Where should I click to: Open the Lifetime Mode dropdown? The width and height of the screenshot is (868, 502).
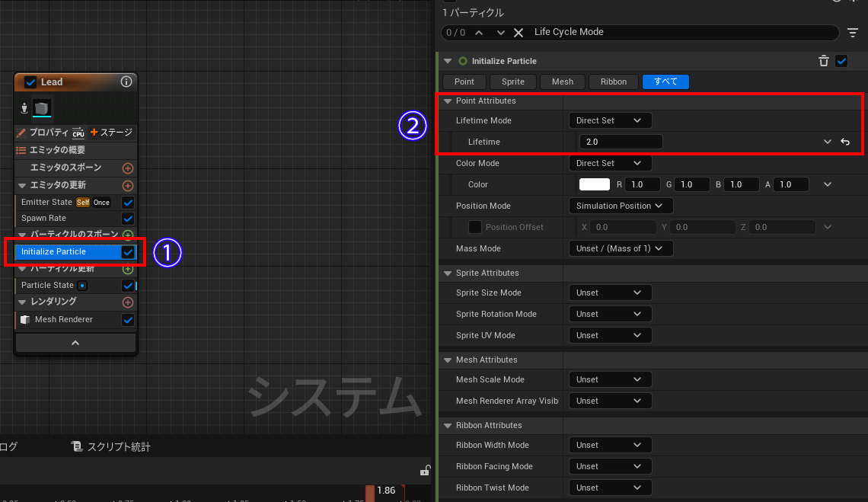609,120
